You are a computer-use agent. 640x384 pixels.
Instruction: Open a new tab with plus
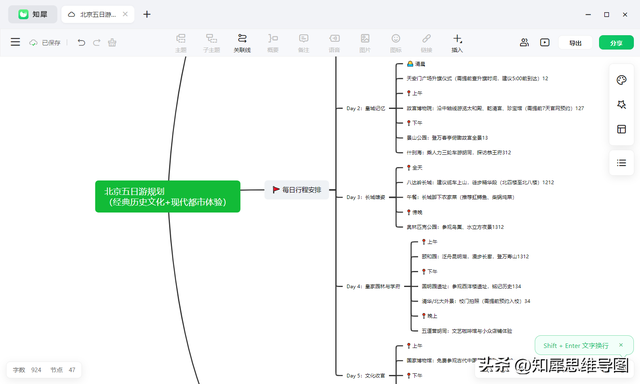pyautogui.click(x=147, y=14)
